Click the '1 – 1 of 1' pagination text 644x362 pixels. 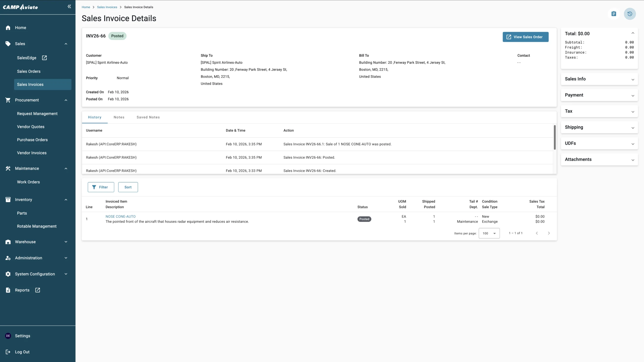click(x=516, y=233)
